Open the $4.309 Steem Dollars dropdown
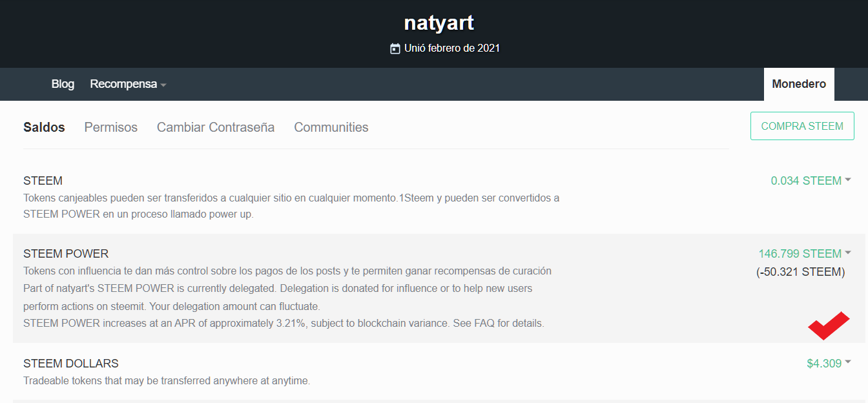The image size is (868, 403). click(829, 364)
